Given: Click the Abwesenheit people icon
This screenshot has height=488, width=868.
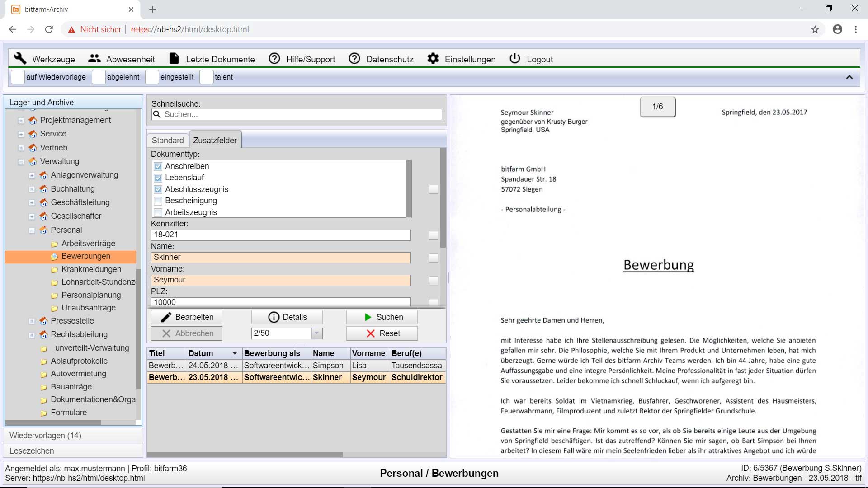Looking at the screenshot, I should (x=94, y=59).
